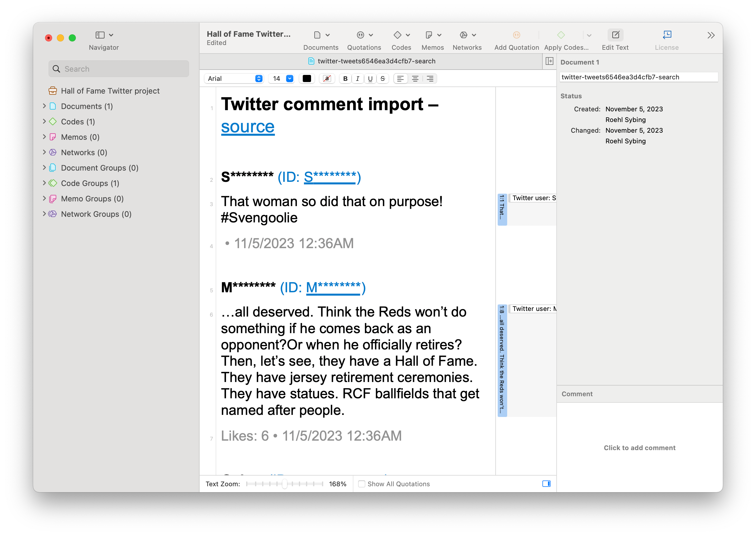Toggle inspector panel icon in status bar

click(546, 484)
